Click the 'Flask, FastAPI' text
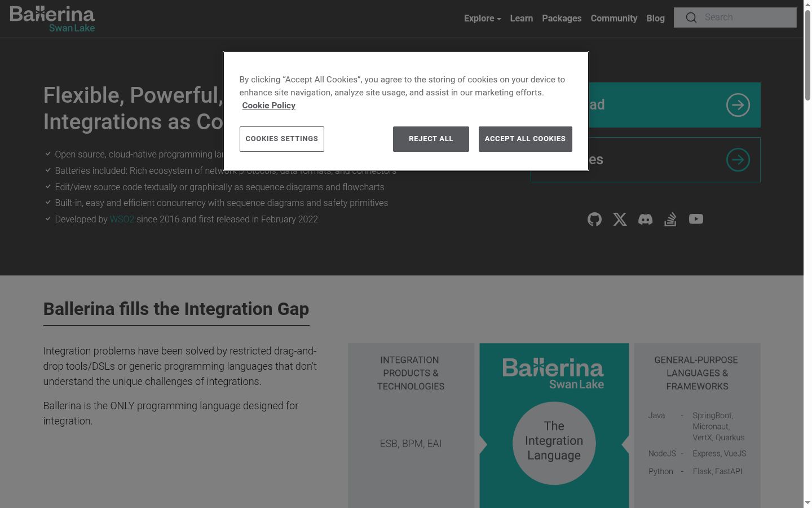The height and width of the screenshot is (508, 812). tap(717, 471)
